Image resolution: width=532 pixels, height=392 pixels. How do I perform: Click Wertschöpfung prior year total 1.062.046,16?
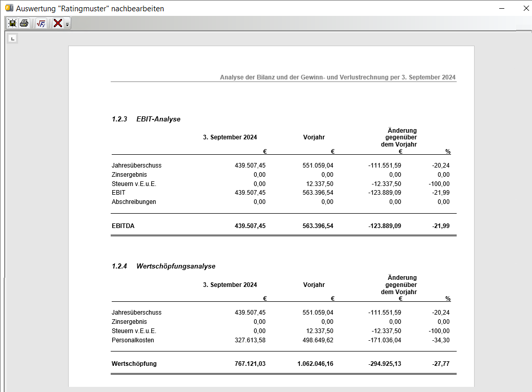315,364
